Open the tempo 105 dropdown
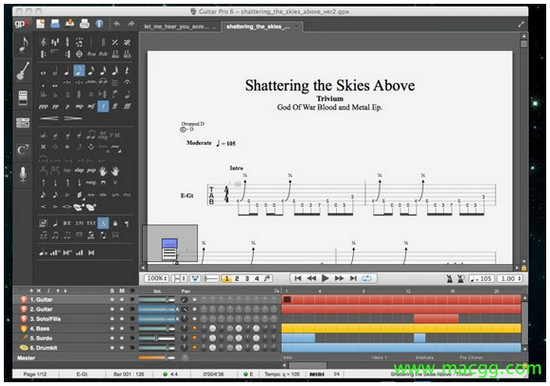550x386 pixels. [x=482, y=279]
